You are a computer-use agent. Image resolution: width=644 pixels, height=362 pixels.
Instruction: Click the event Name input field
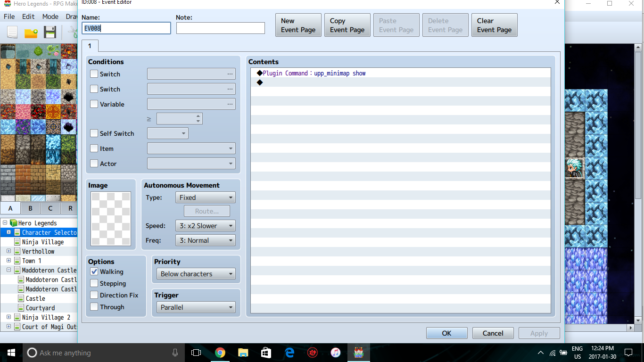coord(126,28)
